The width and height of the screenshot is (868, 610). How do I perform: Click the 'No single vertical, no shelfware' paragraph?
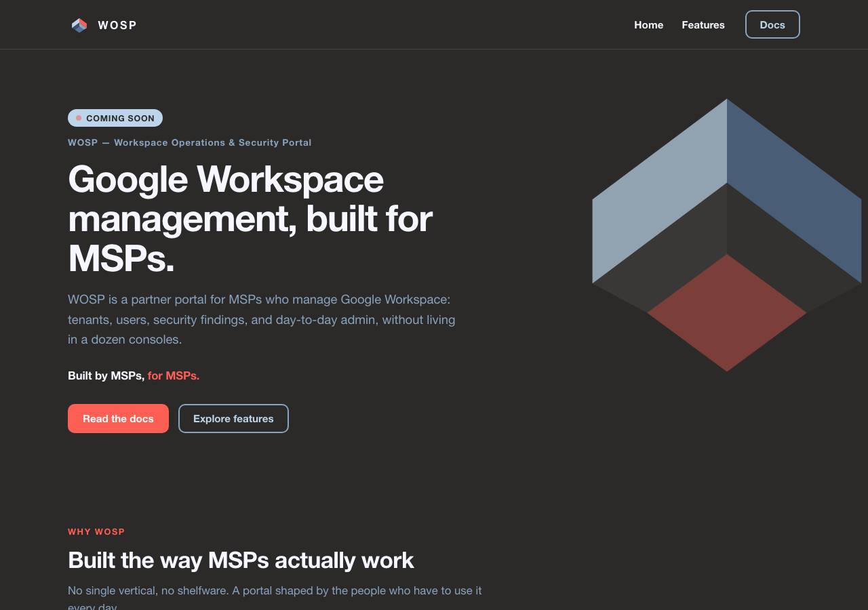tap(275, 598)
